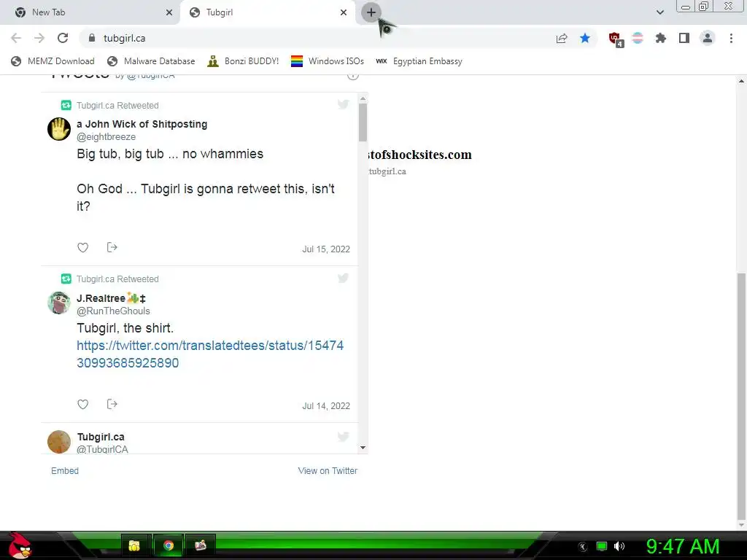Click the tweet widget scrollbar thumb
The height and width of the screenshot is (560, 747).
[x=363, y=122]
